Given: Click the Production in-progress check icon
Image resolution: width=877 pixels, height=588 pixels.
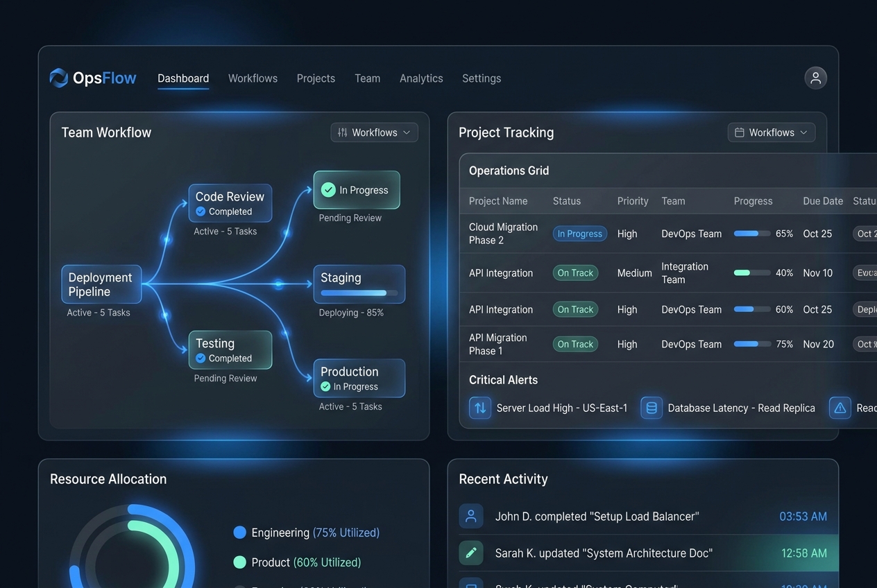Looking at the screenshot, I should (x=325, y=386).
